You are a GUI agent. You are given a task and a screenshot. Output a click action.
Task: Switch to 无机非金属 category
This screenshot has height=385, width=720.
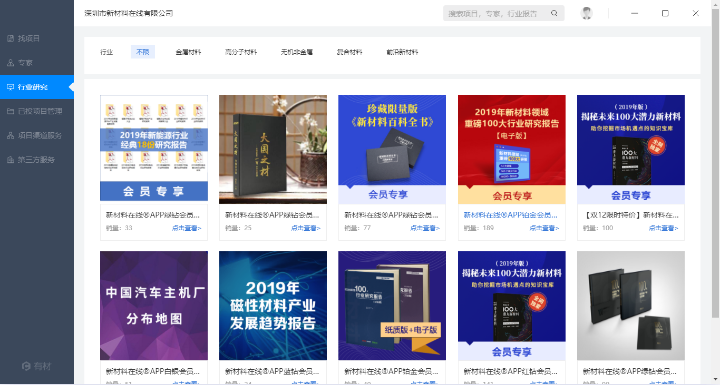pyautogui.click(x=297, y=52)
